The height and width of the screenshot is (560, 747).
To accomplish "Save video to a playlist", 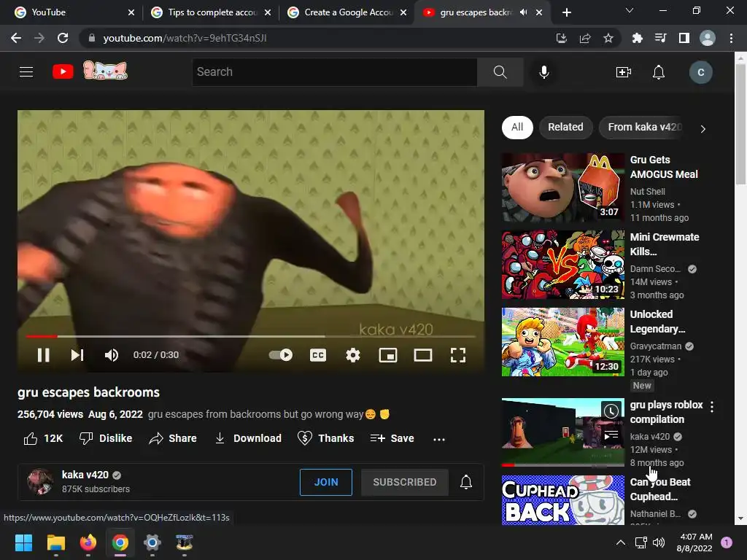I will (392, 438).
